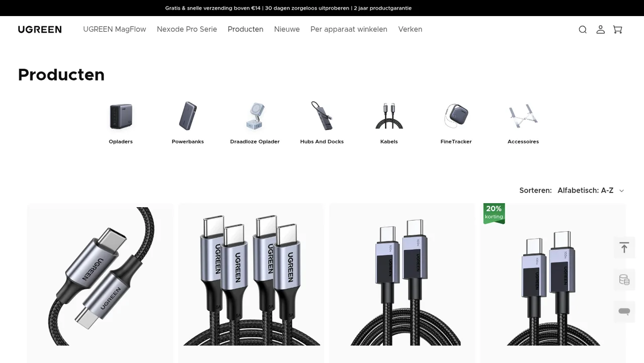Open Per apparaat winkelen menu
The height and width of the screenshot is (363, 644).
(x=349, y=29)
